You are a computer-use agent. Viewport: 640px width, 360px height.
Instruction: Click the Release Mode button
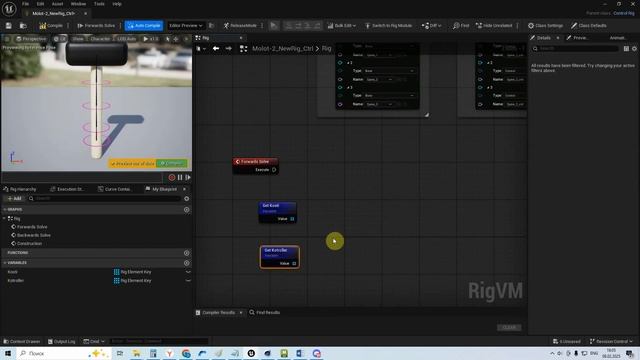(x=240, y=26)
